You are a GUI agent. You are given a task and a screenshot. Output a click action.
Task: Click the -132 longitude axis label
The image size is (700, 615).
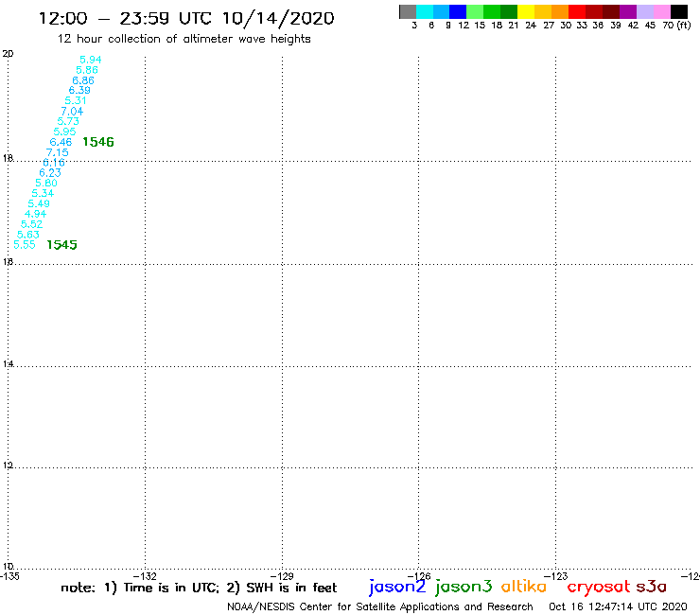tap(145, 576)
